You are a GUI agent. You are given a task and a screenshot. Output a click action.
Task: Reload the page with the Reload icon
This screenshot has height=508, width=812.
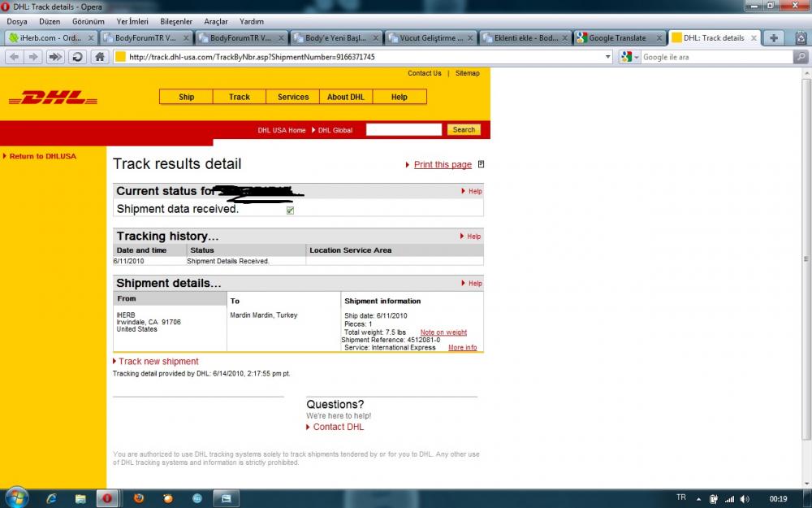[78, 57]
